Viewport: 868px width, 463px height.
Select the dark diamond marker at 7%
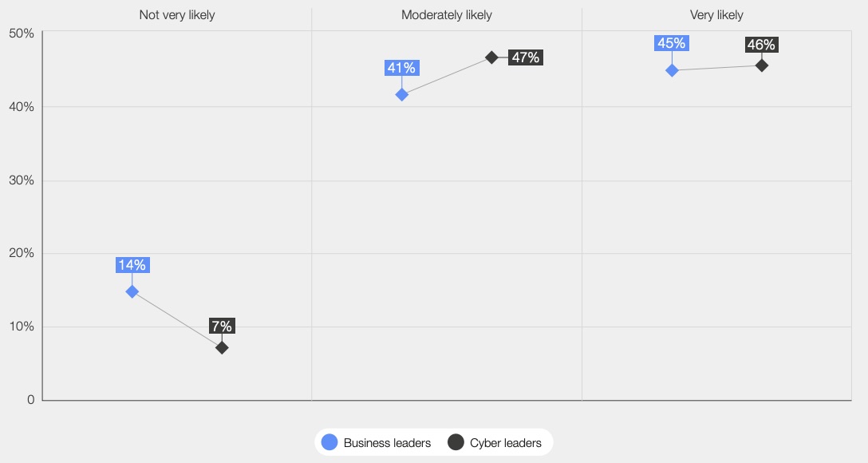222,348
